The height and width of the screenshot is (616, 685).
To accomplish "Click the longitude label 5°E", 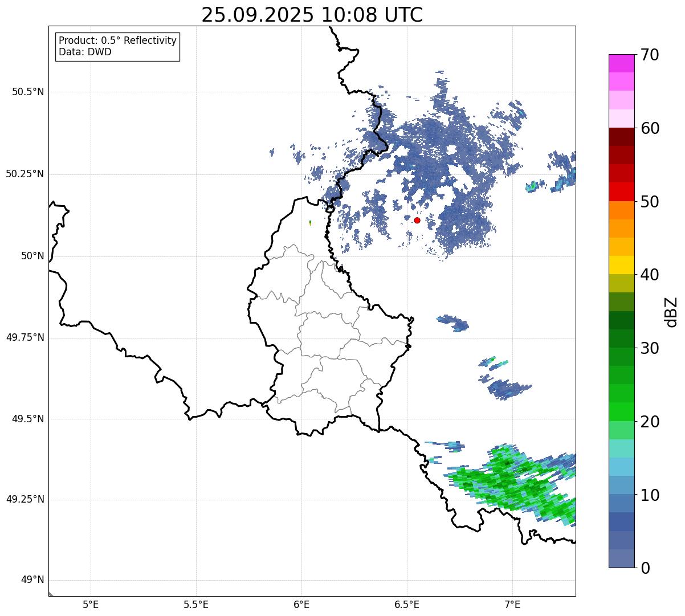I will (x=91, y=605).
